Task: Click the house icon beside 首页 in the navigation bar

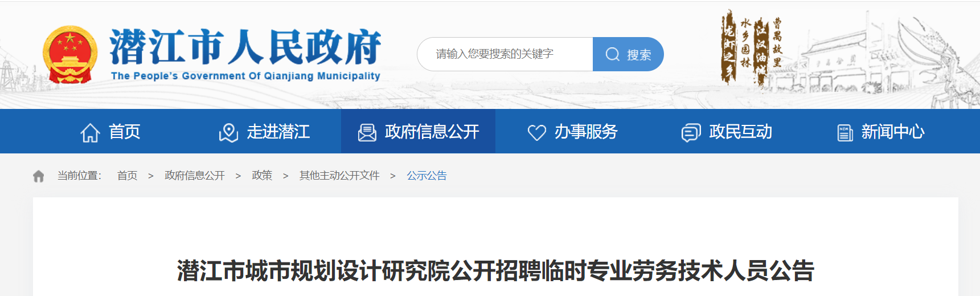Action: 90,132
